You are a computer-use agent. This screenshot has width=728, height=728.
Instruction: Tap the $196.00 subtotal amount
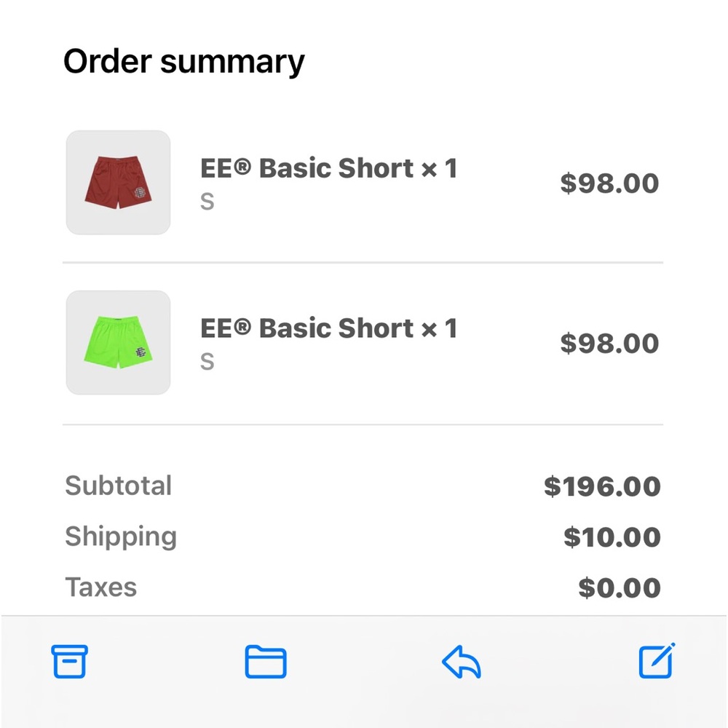tap(602, 486)
